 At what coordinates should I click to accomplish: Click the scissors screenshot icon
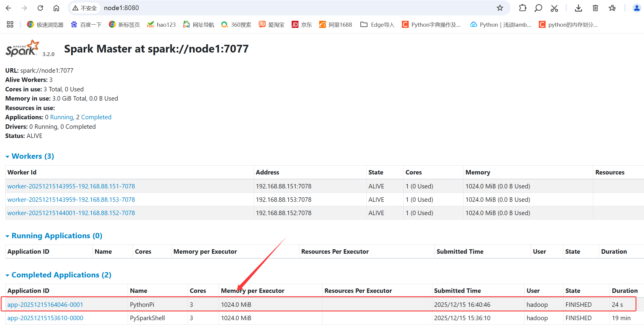click(554, 8)
